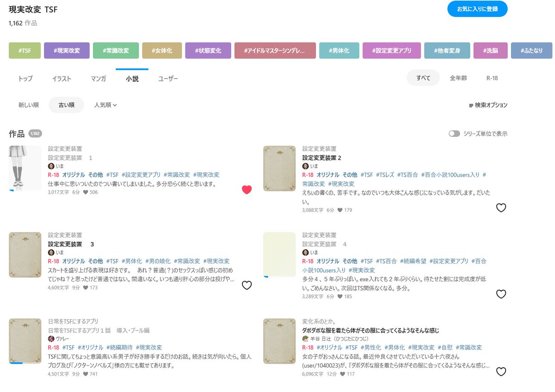Image resolution: width=555 pixels, height=392 pixels.
Task: Like 設定変更装置 2 via its heart icon
Action: (x=501, y=208)
